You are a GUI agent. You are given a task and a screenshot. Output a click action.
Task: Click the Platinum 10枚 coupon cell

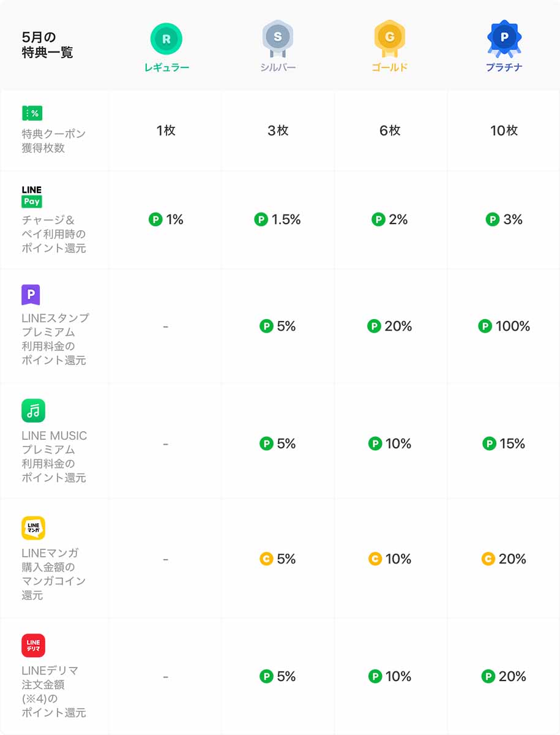pyautogui.click(x=504, y=130)
